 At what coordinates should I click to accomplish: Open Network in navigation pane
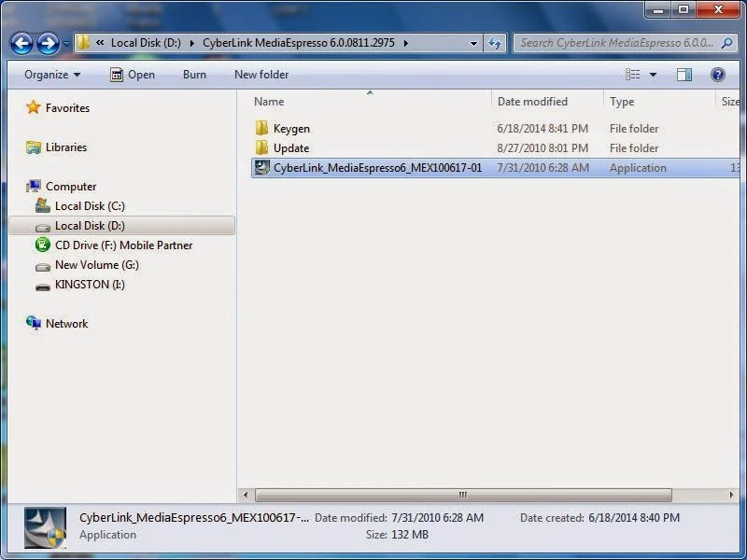click(x=66, y=323)
